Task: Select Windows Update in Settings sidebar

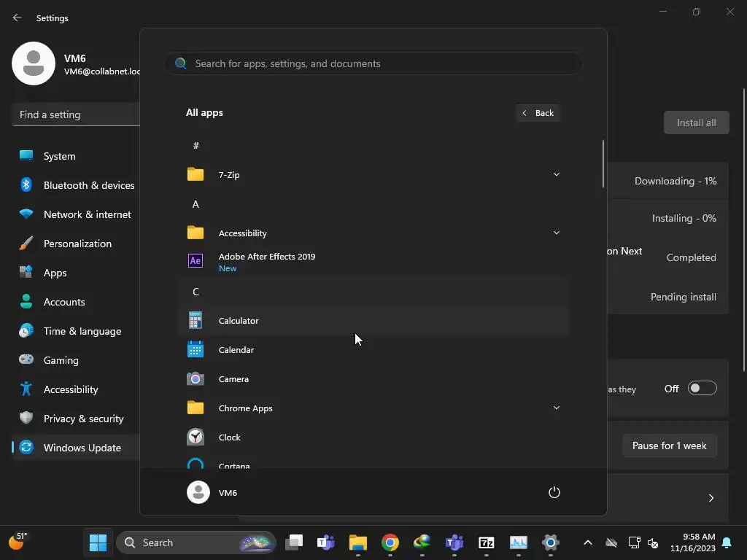Action: (76, 448)
